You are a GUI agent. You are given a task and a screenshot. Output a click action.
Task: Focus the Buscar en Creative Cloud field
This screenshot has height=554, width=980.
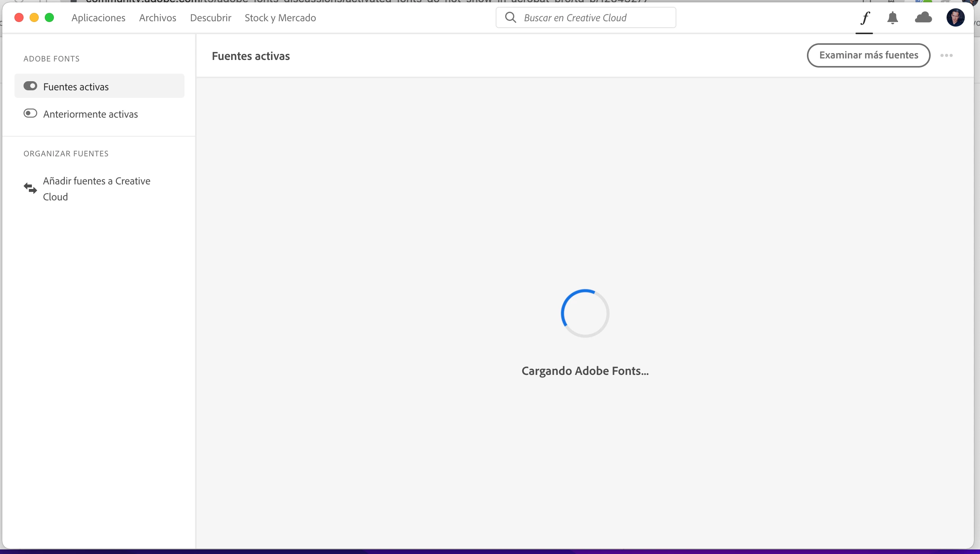[594, 18]
